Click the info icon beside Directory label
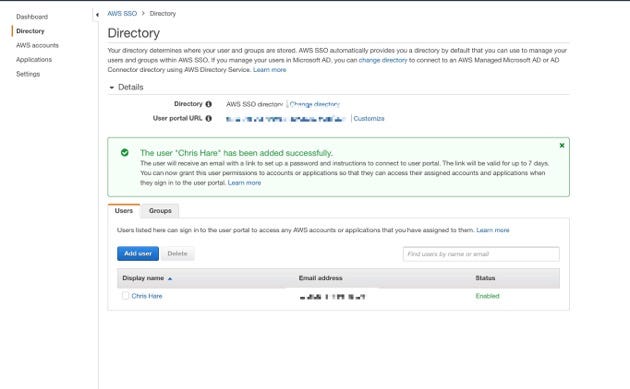Screen dimensions: 630x389 (209, 104)
